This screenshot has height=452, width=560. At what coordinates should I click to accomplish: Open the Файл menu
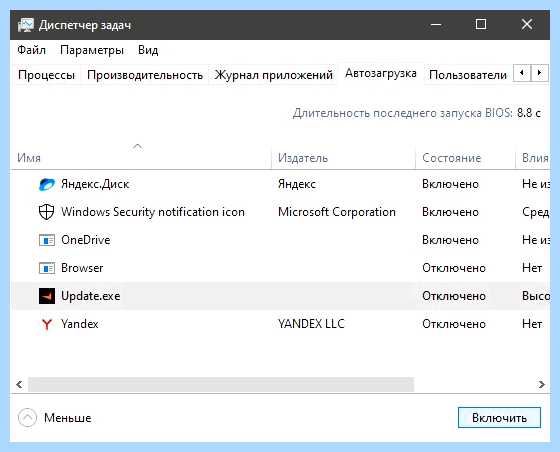31,50
